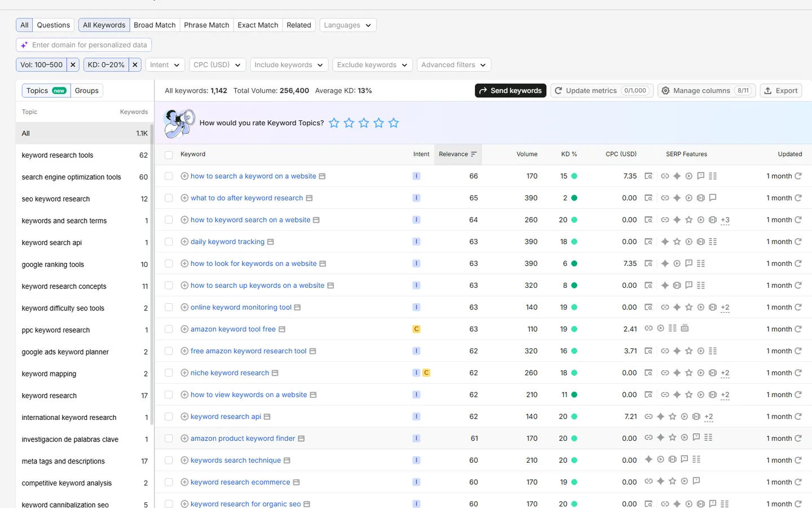This screenshot has width=812, height=508.
Task: Remove the KD: 0–20% filter
Action: pyautogui.click(x=135, y=65)
